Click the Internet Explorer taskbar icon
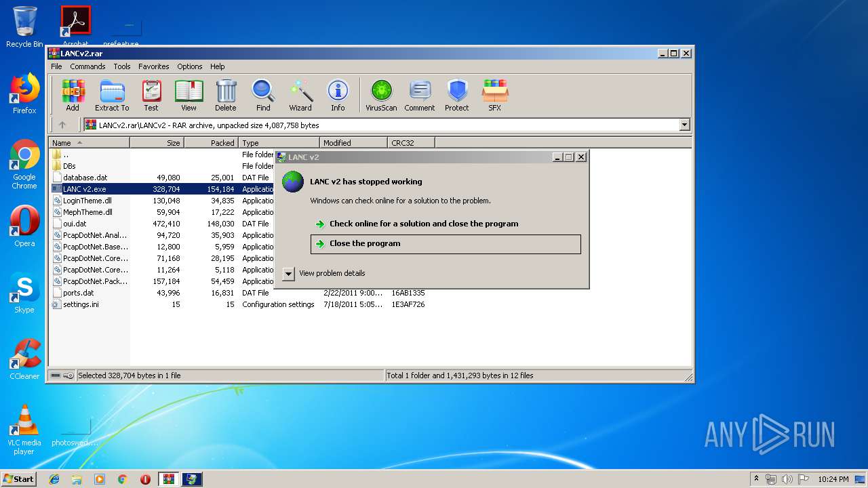Image resolution: width=868 pixels, height=488 pixels. coord(54,479)
